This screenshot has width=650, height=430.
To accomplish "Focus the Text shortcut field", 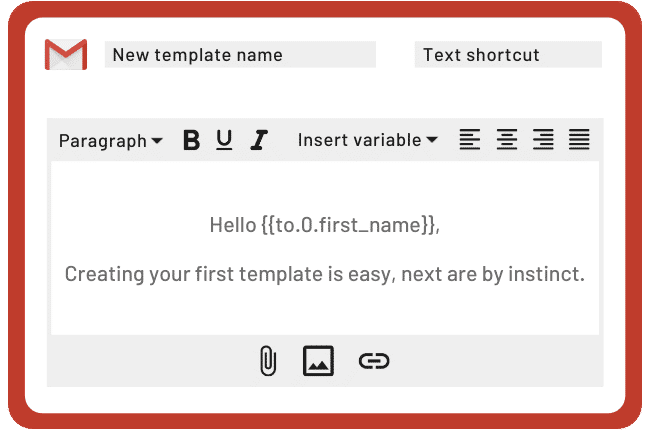I will pos(508,54).
